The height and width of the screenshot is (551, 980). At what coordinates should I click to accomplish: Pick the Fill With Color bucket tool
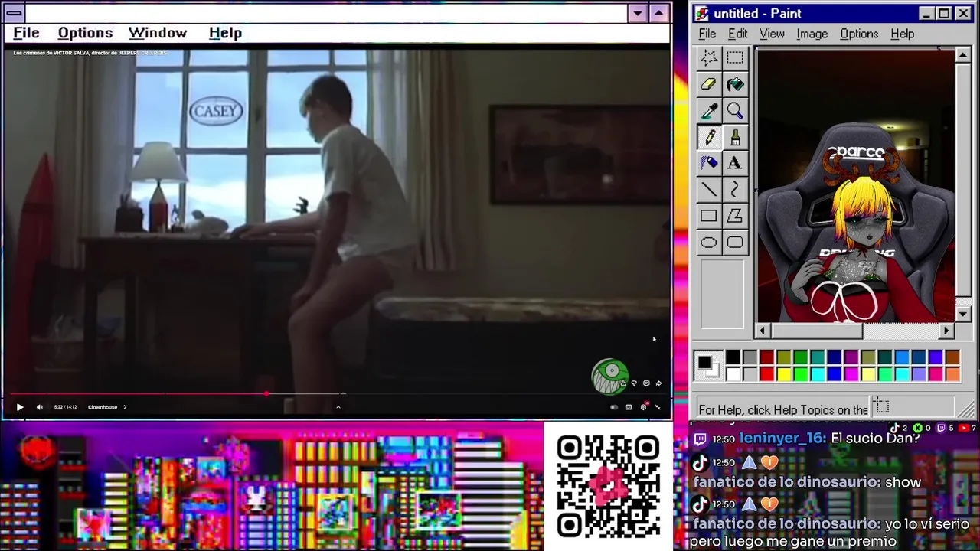click(x=735, y=84)
